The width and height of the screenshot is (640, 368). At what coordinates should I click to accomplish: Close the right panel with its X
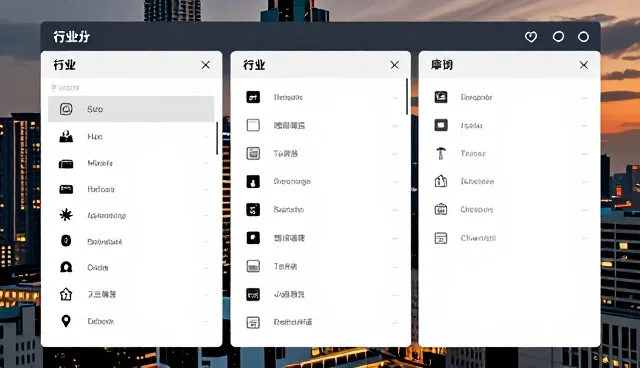[584, 65]
